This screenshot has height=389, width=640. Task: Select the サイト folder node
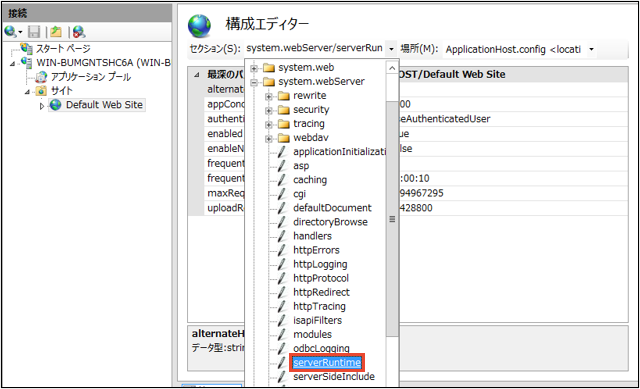tap(62, 91)
